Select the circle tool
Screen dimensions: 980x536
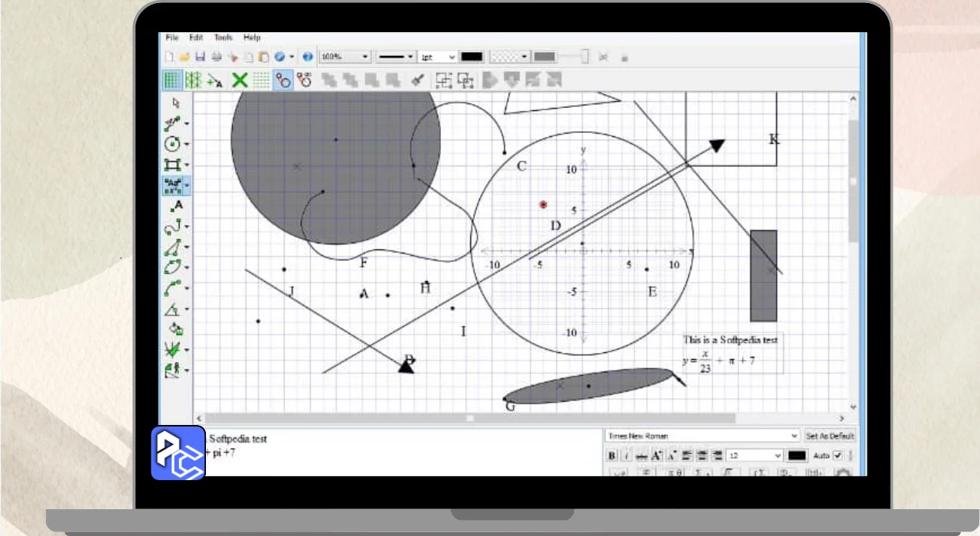pos(172,143)
